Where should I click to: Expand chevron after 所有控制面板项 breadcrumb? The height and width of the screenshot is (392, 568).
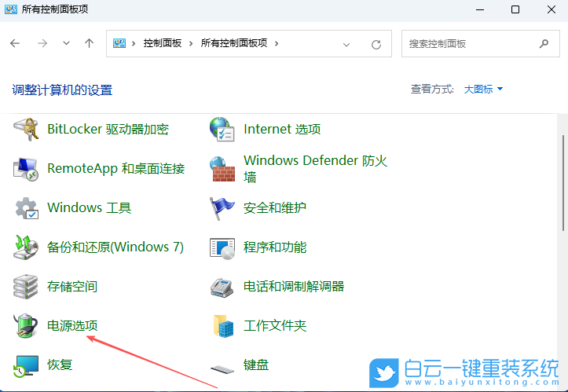(x=277, y=44)
